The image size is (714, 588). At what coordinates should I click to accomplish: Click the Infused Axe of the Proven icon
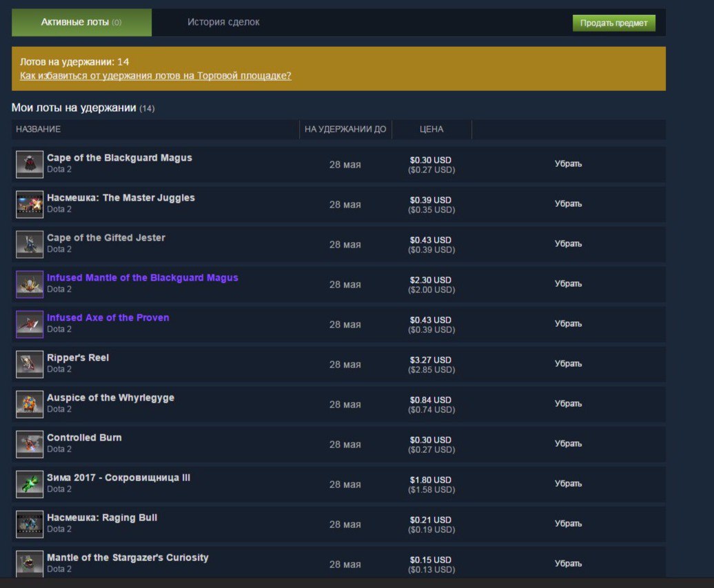pos(30,324)
